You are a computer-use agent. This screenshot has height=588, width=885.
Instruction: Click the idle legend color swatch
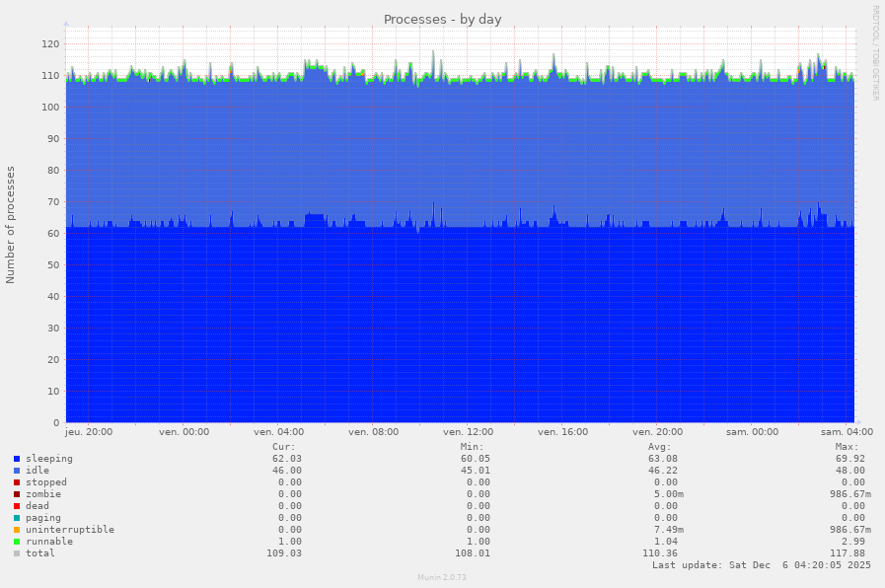pos(17,471)
